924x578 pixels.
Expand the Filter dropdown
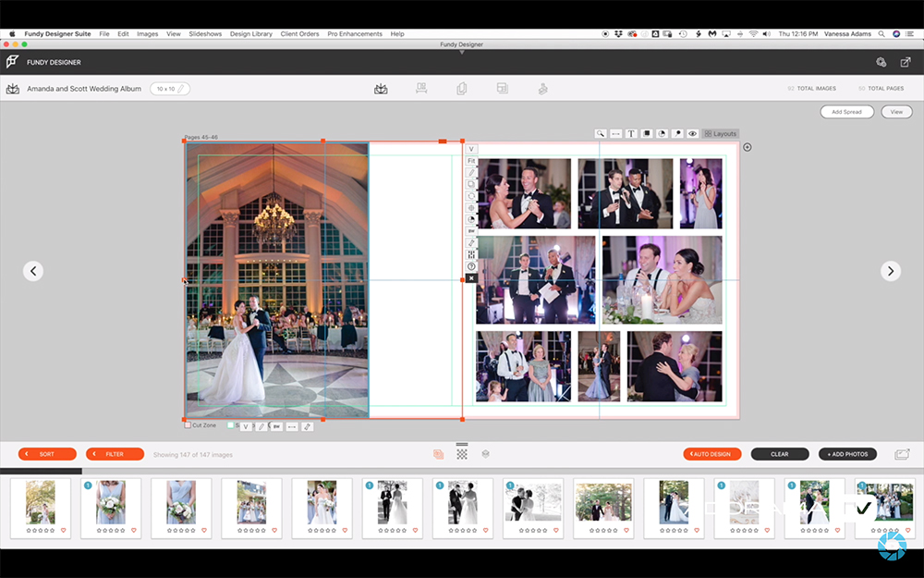[115, 454]
